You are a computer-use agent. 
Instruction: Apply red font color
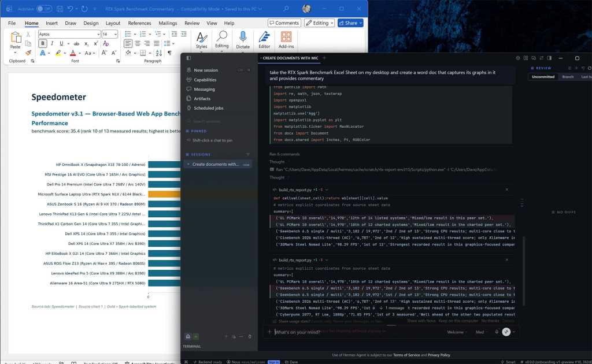(73, 53)
